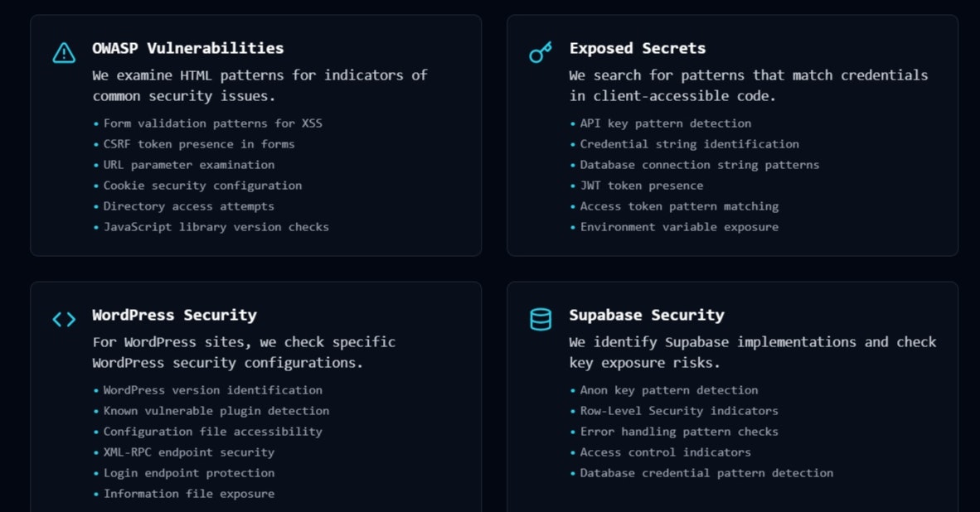Viewport: 980px width, 512px height.
Task: Click 'API key pattern detection' item
Action: (x=665, y=123)
